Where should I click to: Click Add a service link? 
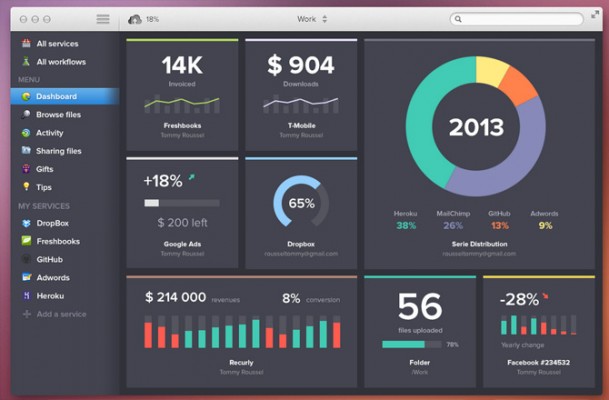coord(61,314)
